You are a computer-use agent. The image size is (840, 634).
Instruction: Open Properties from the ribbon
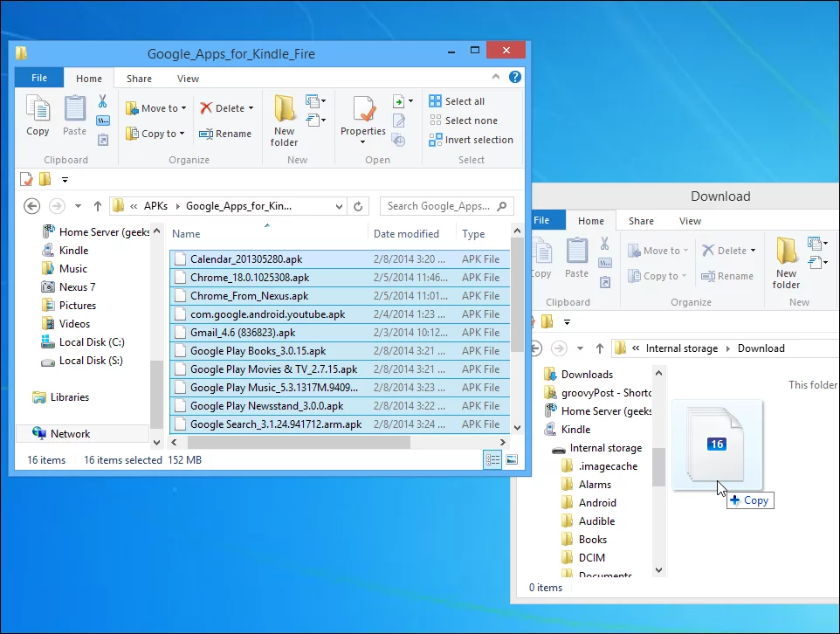coord(362,115)
